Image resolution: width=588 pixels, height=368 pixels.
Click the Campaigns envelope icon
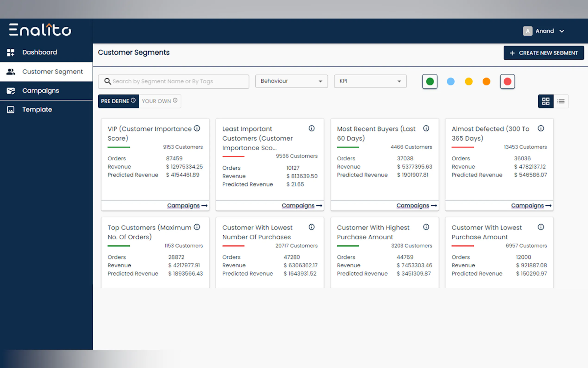pos(11,91)
